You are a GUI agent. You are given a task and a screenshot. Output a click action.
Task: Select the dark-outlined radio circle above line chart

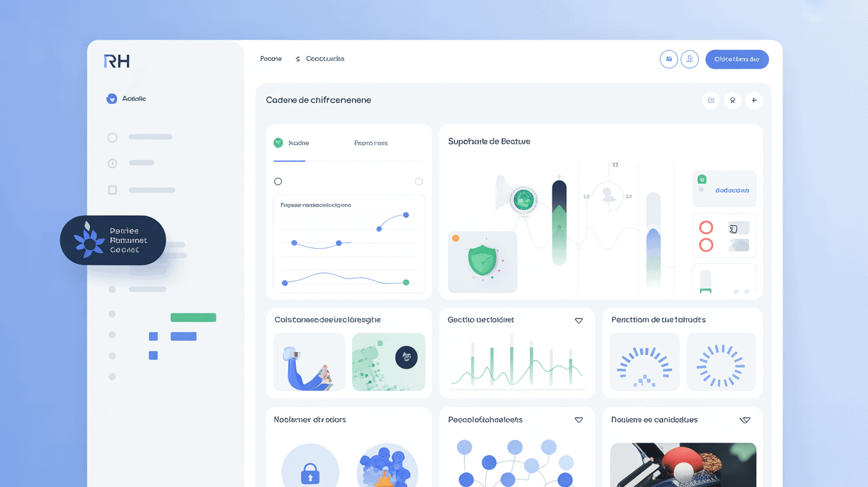click(278, 181)
